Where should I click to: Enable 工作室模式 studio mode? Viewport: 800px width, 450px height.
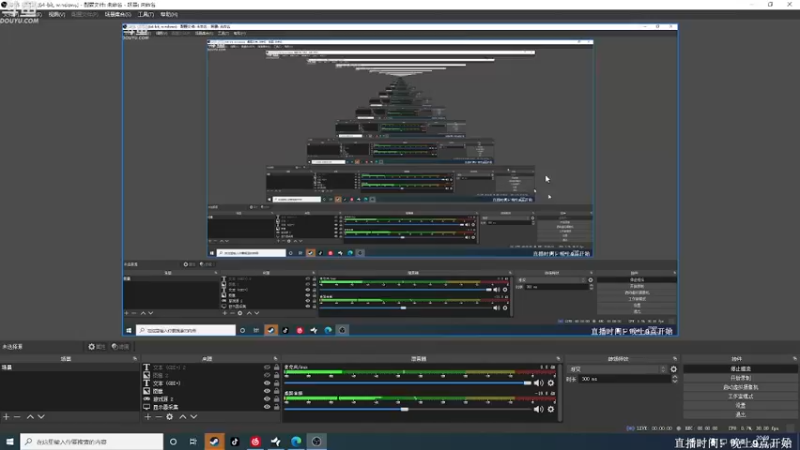point(740,396)
